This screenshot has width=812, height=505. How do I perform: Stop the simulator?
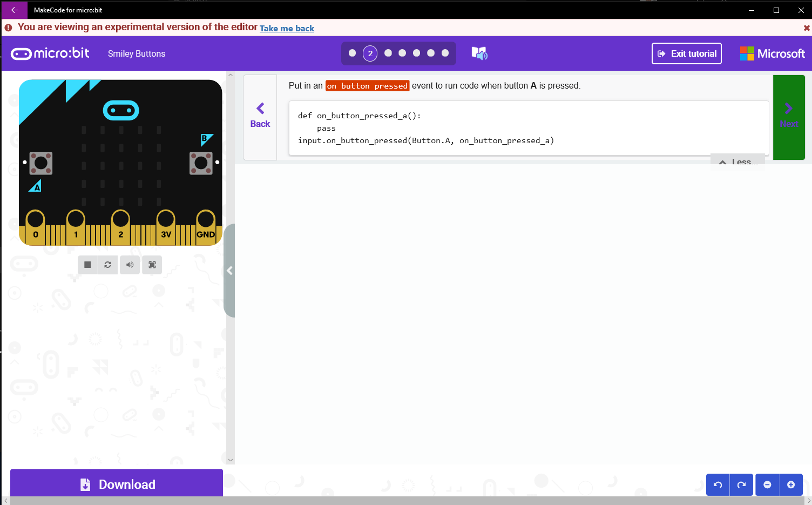(x=87, y=265)
